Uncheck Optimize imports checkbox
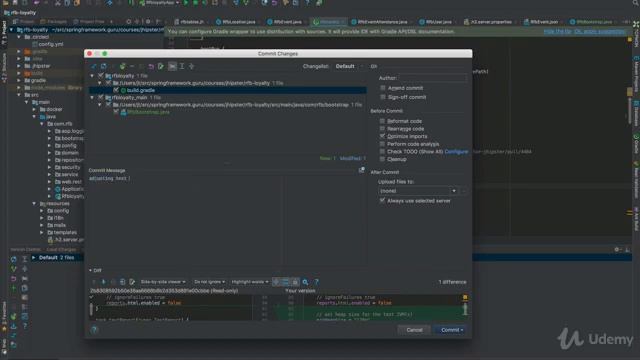 tap(382, 136)
